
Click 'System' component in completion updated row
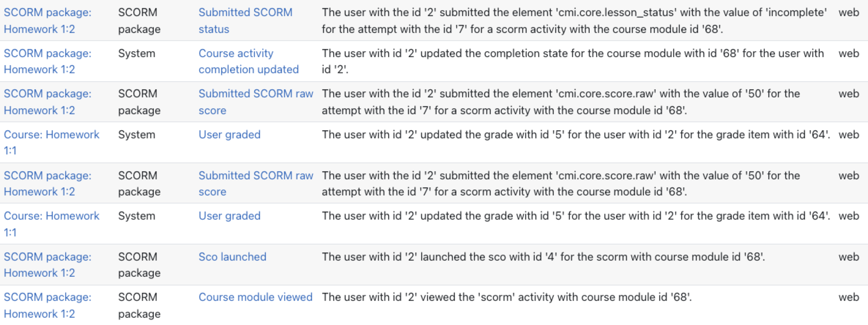click(x=137, y=53)
